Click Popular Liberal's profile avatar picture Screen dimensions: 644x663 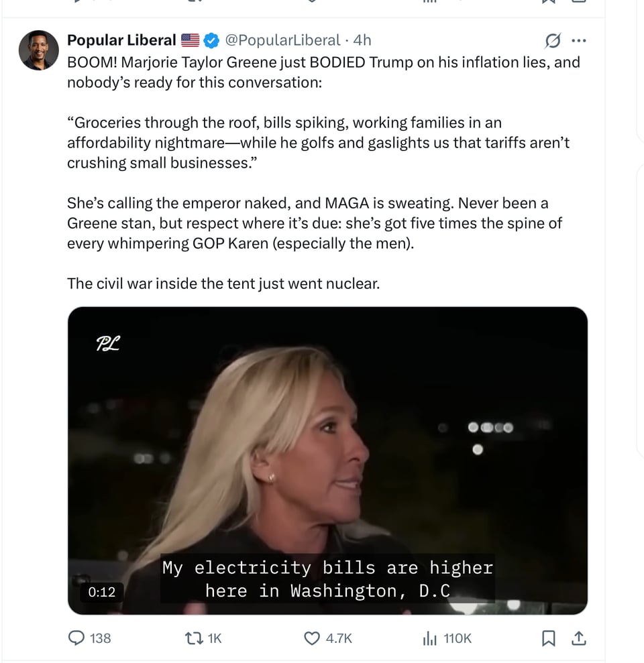[x=38, y=50]
